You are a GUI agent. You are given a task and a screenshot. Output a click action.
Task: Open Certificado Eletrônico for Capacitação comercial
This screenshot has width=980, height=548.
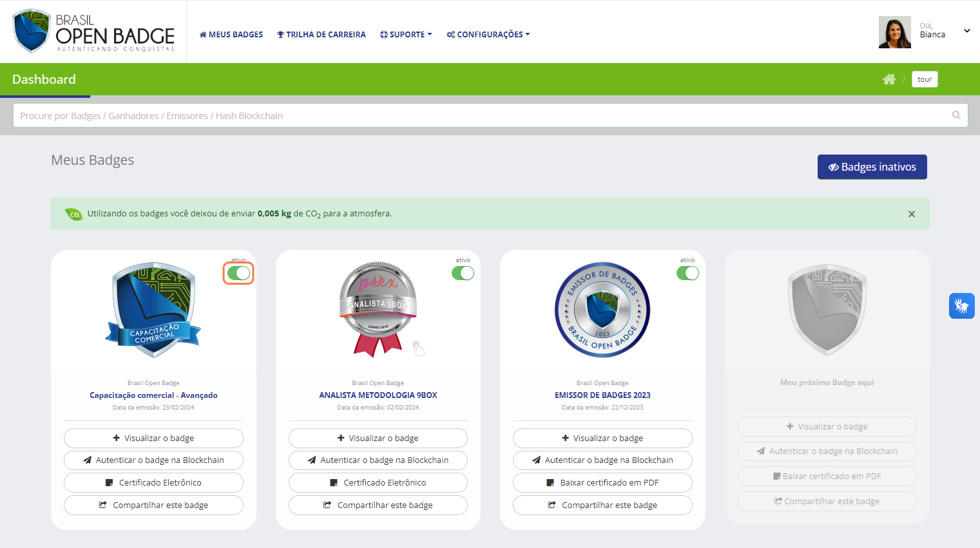pyautogui.click(x=153, y=483)
